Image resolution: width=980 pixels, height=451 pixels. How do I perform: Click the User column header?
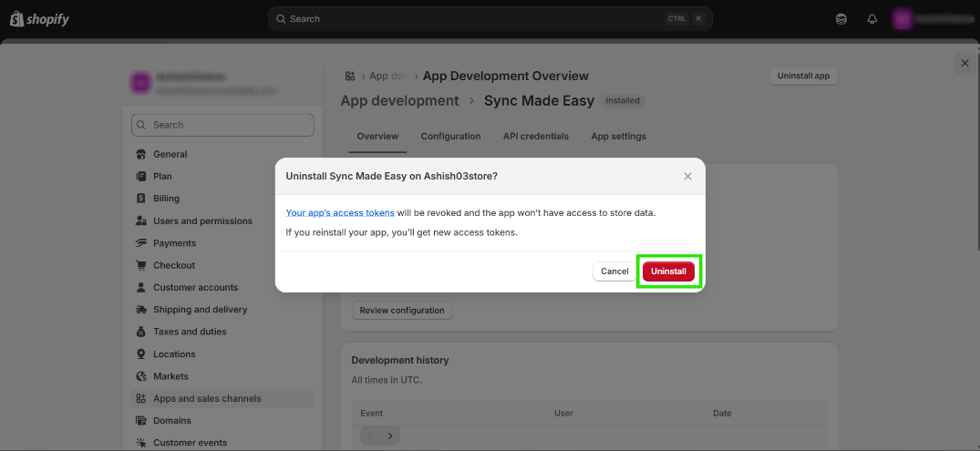tap(563, 413)
